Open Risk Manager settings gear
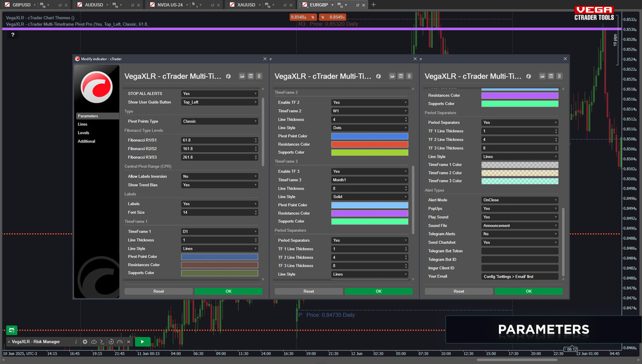The width and height of the screenshot is (642, 364). (85, 342)
